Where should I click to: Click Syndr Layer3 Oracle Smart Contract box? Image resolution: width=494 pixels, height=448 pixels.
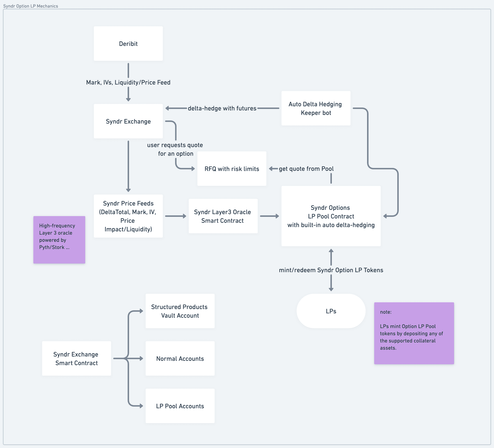(223, 216)
